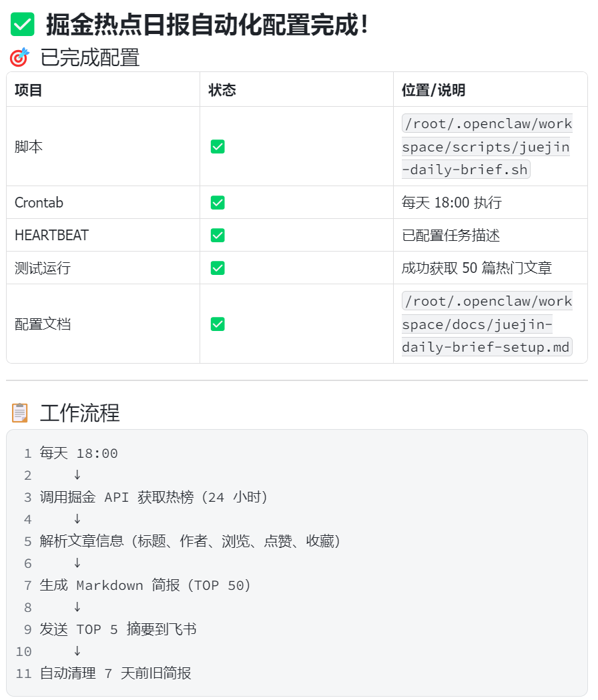
Task: Click the green checkmark in the 配置文档 row
Action: [218, 324]
